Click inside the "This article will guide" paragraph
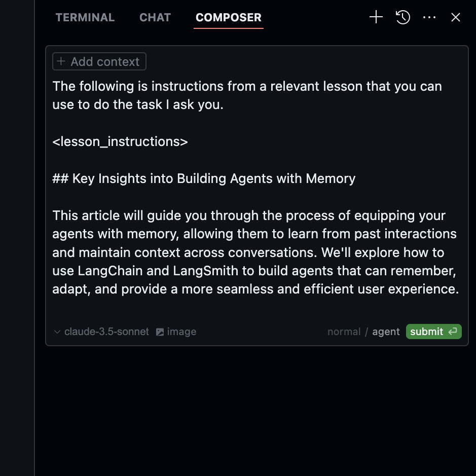The image size is (476, 476). point(255,252)
